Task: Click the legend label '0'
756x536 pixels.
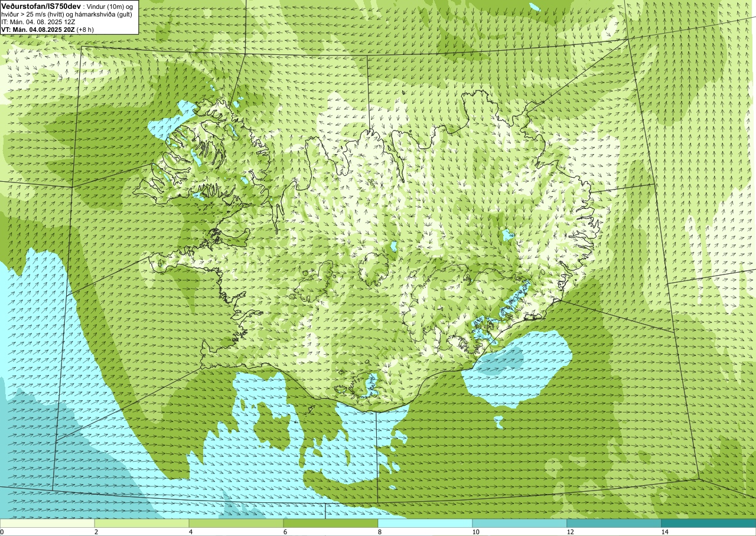Action: [2, 532]
